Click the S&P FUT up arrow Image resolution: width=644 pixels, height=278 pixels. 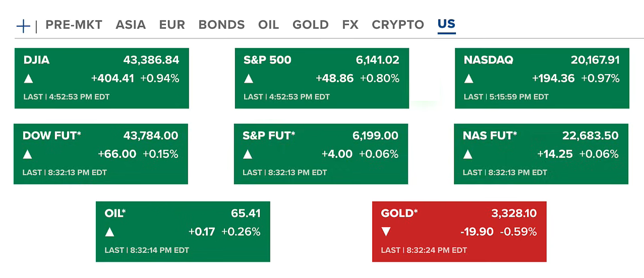click(248, 154)
